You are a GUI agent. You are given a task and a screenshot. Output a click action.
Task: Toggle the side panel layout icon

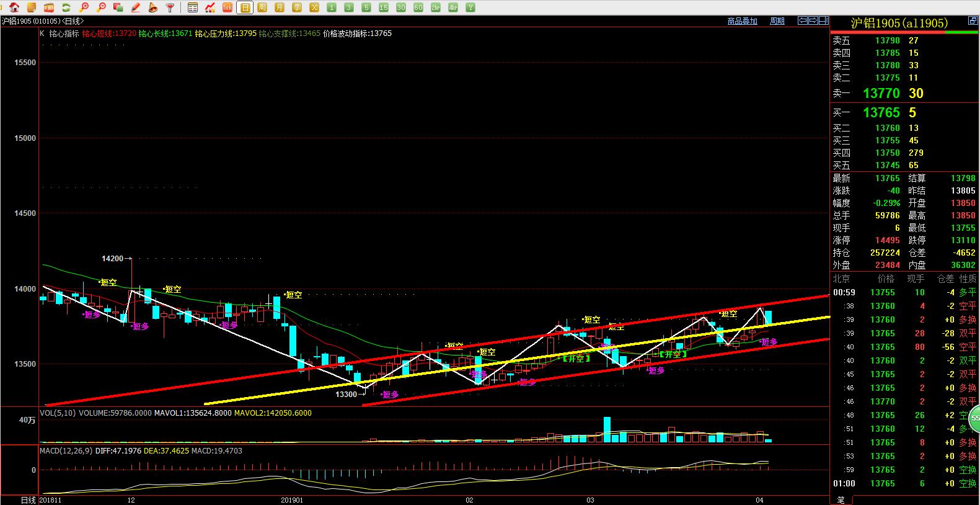823,20
